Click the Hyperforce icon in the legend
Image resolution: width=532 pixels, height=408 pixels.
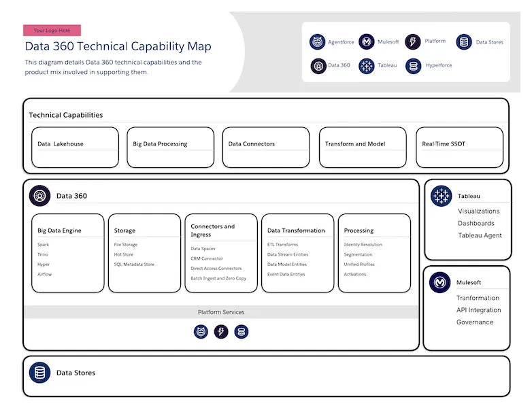413,66
